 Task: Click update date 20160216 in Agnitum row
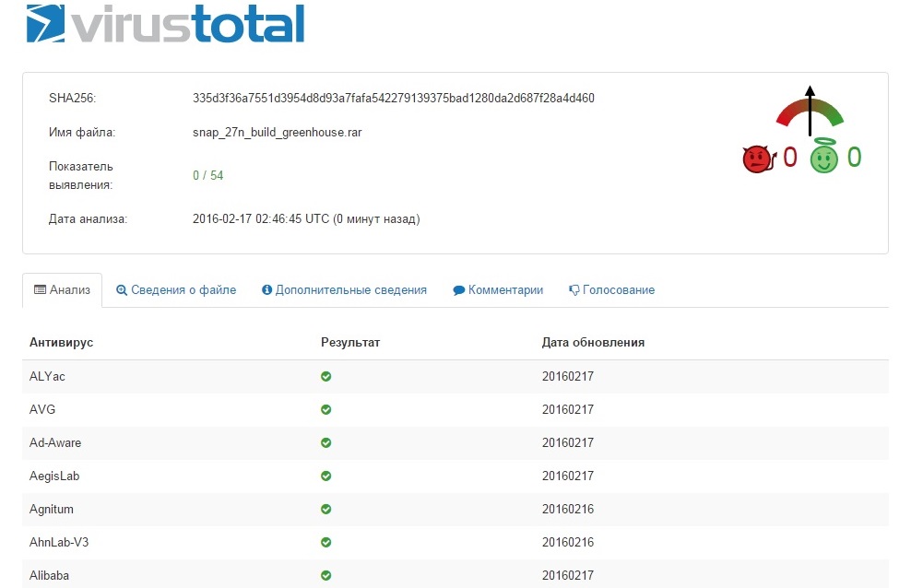coord(568,509)
